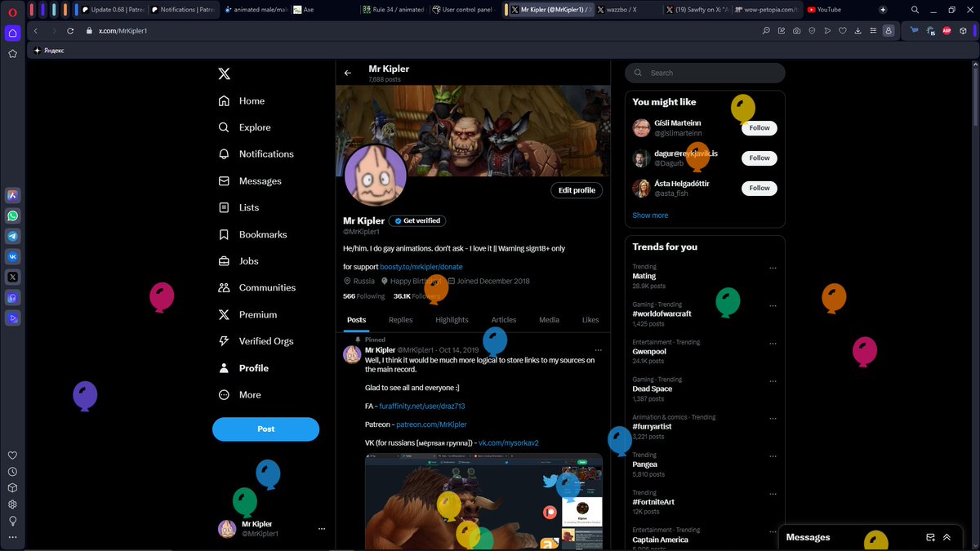Open options for the Gwenpool trend
Screen dimensions: 980x551
(x=773, y=343)
